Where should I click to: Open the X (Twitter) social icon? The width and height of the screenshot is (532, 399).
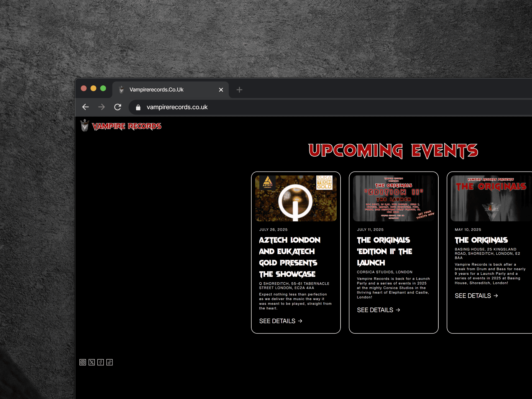[x=92, y=362]
